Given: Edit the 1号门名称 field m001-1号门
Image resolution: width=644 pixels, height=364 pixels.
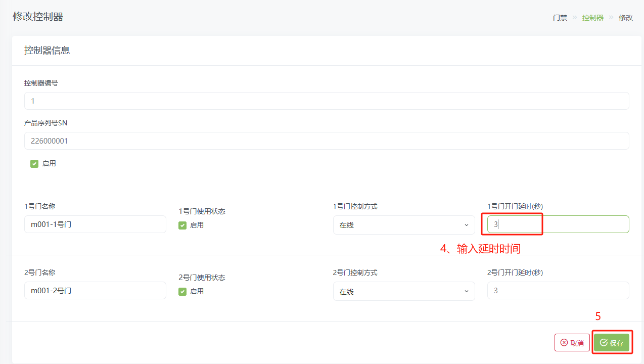Looking at the screenshot, I should click(x=95, y=224).
